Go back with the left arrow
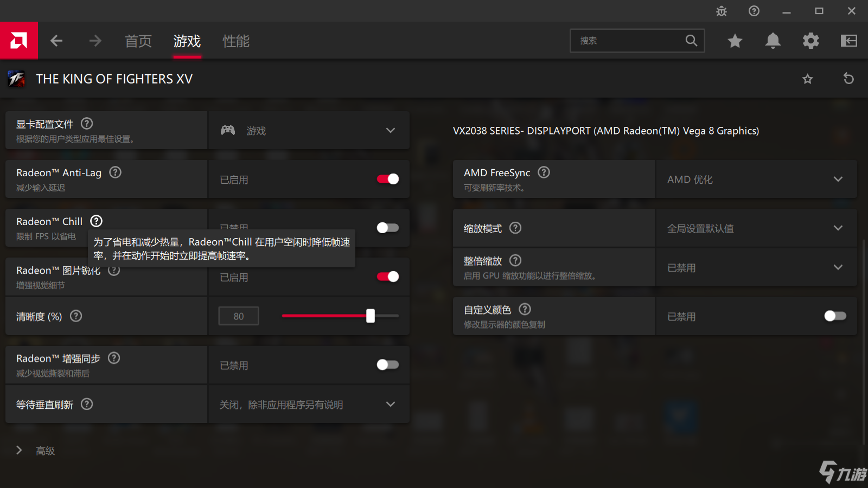The image size is (868, 488). coord(56,41)
